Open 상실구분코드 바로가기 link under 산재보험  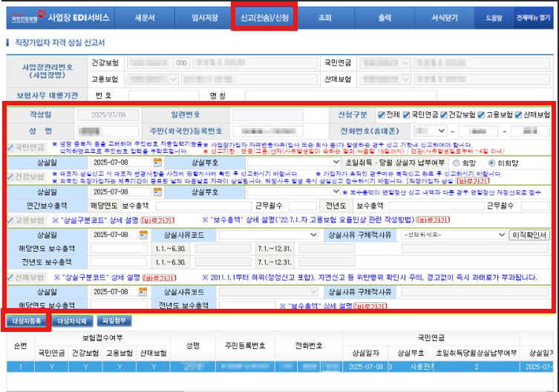click(x=159, y=278)
